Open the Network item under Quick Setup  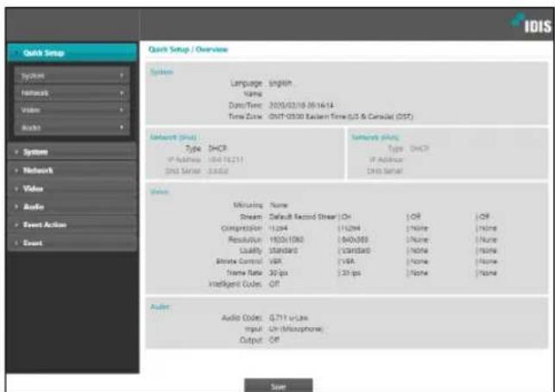(73, 93)
